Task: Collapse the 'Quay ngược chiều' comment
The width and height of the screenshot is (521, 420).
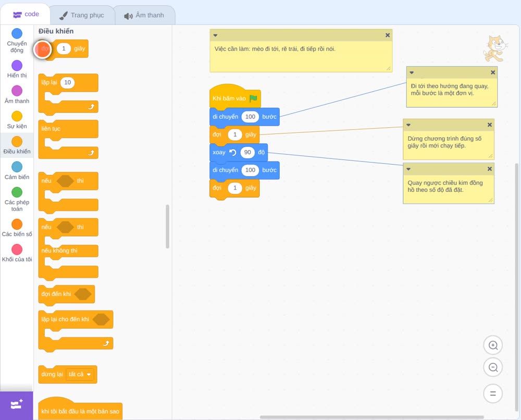Action: tap(408, 169)
